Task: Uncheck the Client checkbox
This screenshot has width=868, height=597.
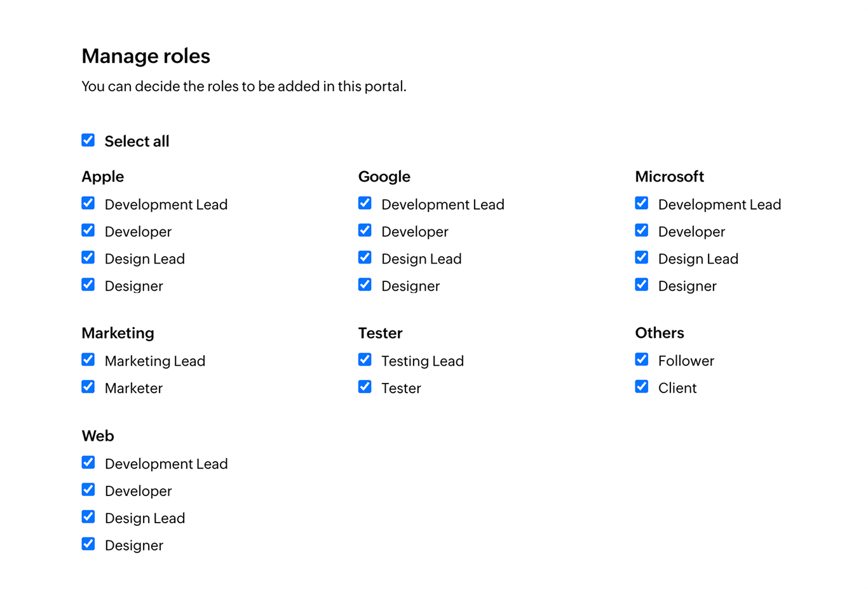Action: [642, 387]
